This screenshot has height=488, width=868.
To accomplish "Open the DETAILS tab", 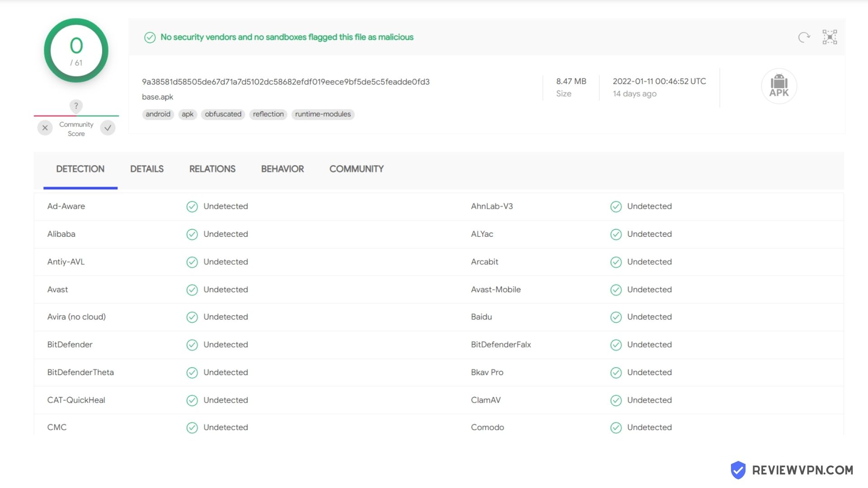I will pyautogui.click(x=147, y=169).
